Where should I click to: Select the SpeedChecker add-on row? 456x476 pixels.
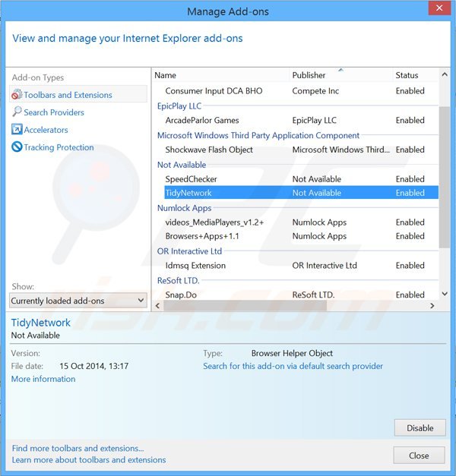point(301,179)
